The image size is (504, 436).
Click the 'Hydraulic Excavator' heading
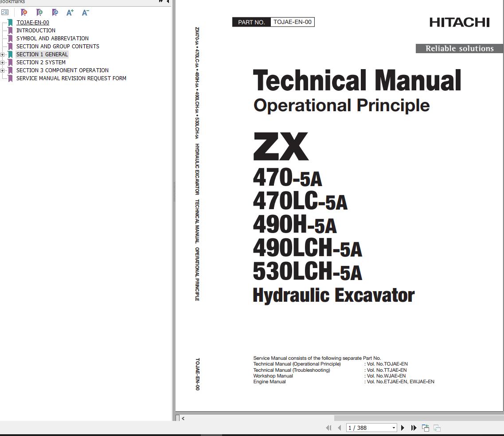pos(334,295)
